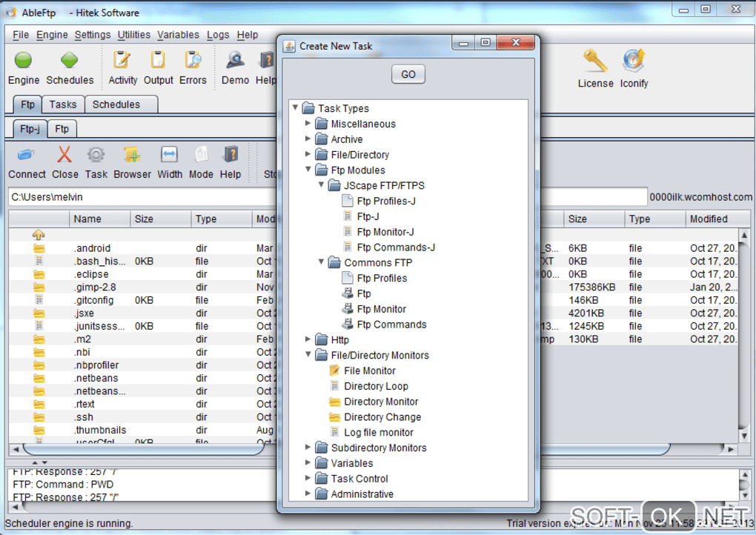Select the Log file monitor task
756x535 pixels.
tap(379, 432)
